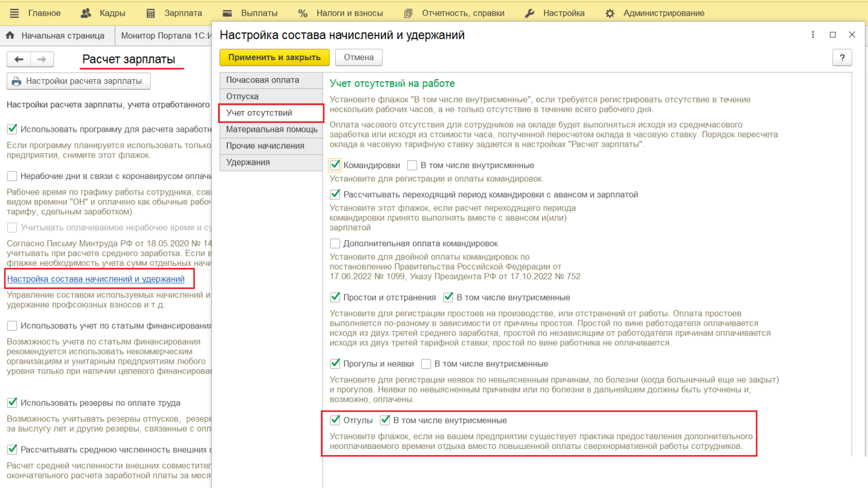Screen dimensions: 868x488
Task: Click the forward arrow navigation button
Action: pos(42,59)
